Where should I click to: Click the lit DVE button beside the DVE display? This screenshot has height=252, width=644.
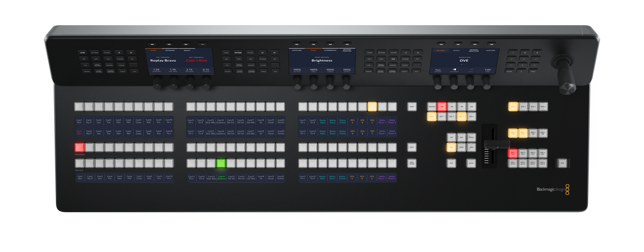(x=393, y=59)
